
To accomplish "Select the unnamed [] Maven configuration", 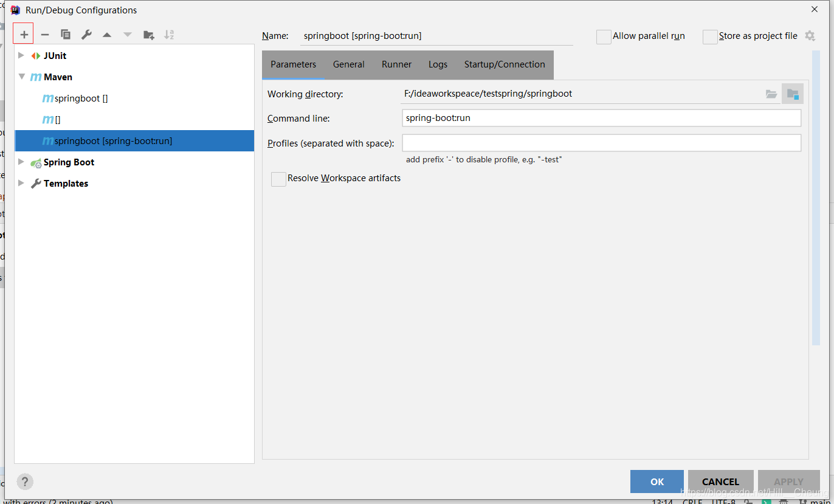I will (134, 120).
